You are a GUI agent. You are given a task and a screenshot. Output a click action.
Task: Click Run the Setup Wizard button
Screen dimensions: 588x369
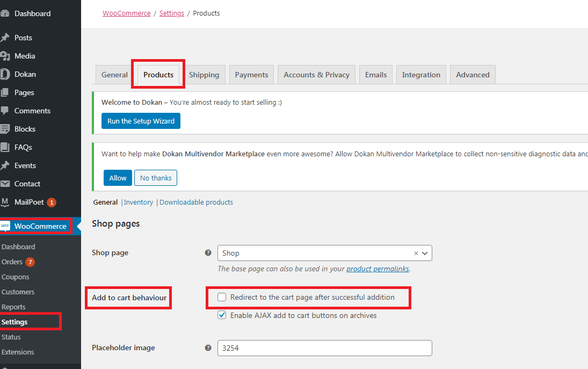click(141, 121)
